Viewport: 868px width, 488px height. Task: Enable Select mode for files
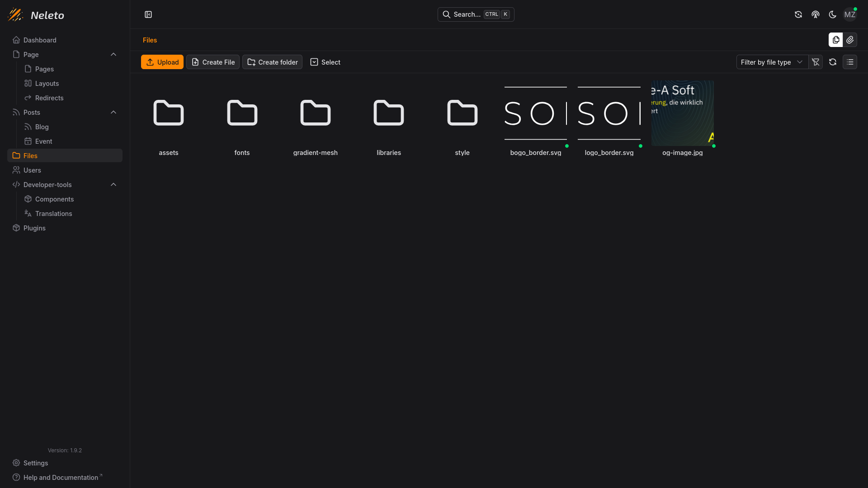(325, 62)
